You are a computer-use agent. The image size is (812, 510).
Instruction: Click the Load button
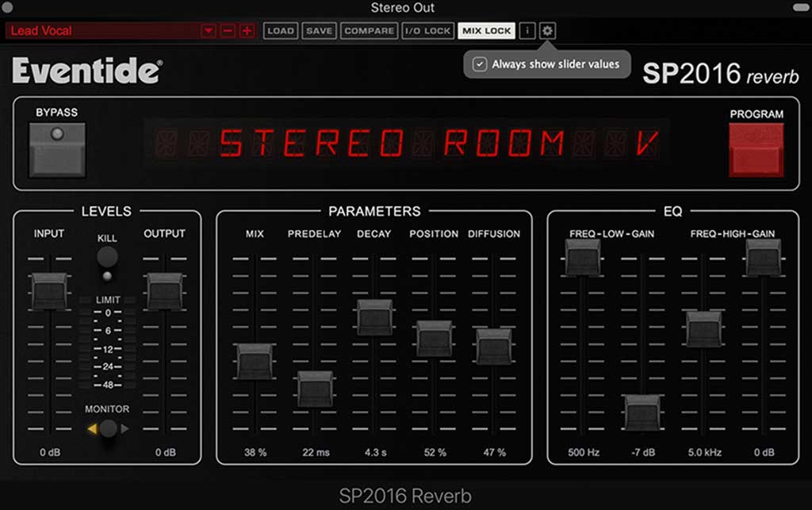pos(280,31)
